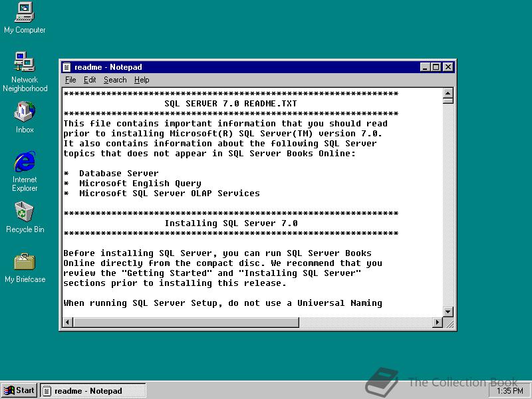
Task: Click the vertical scrollbar thumb
Action: point(448,101)
